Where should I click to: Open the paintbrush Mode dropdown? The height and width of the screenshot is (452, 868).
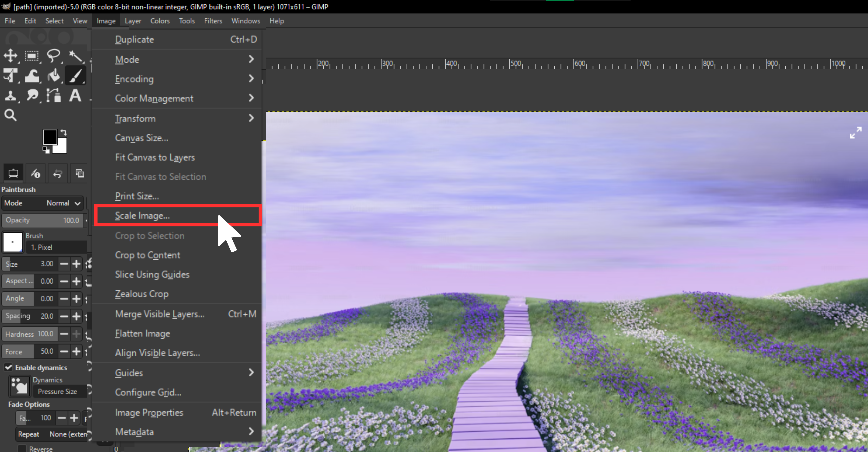[42, 203]
